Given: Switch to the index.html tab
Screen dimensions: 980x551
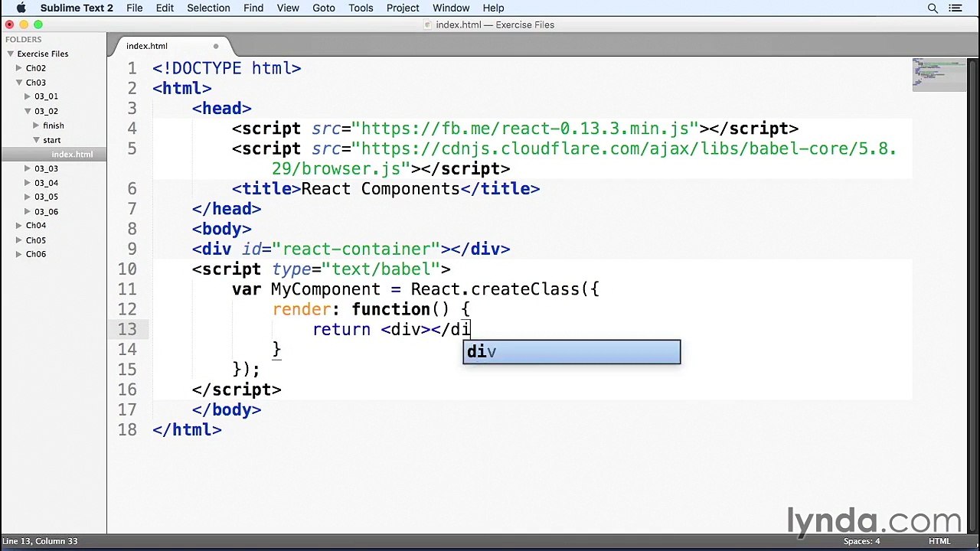Looking at the screenshot, I should [147, 46].
